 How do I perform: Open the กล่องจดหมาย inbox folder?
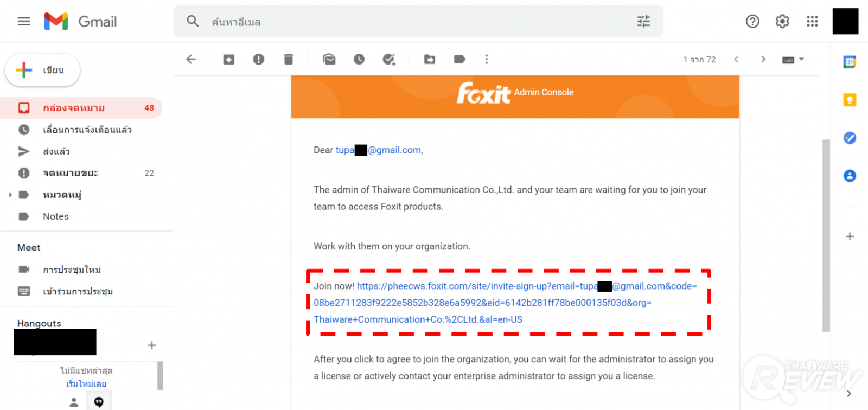[74, 108]
